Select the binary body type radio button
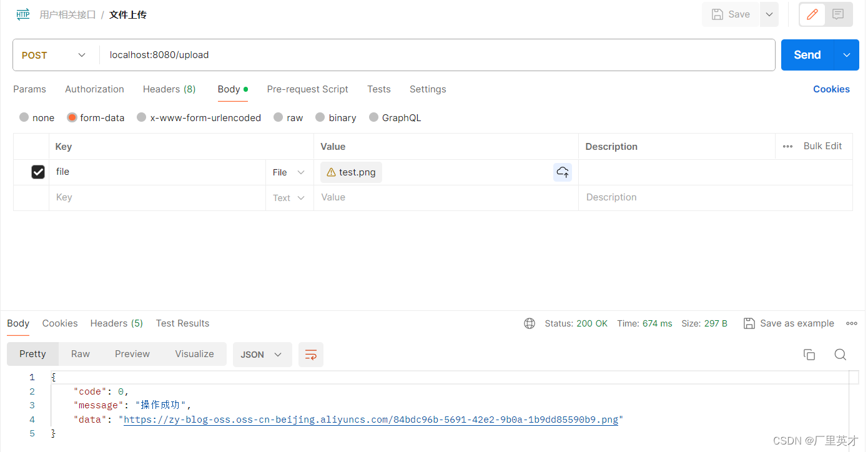The width and height of the screenshot is (868, 452). point(320,117)
